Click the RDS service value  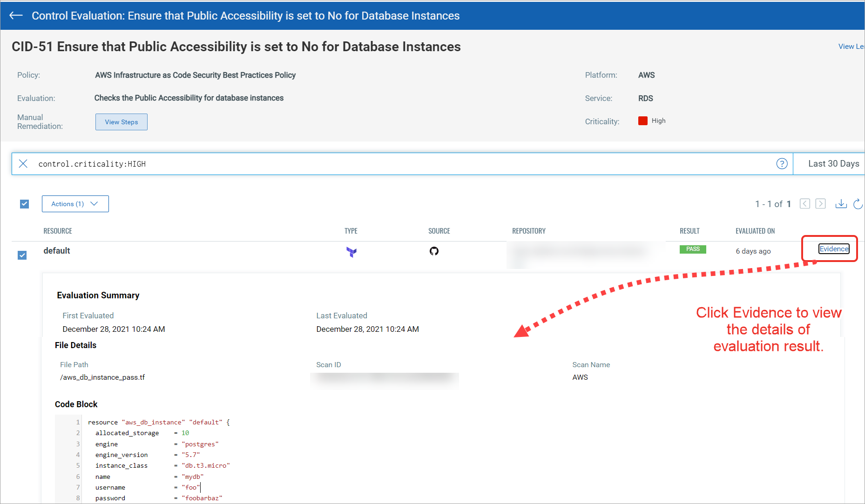coord(646,98)
